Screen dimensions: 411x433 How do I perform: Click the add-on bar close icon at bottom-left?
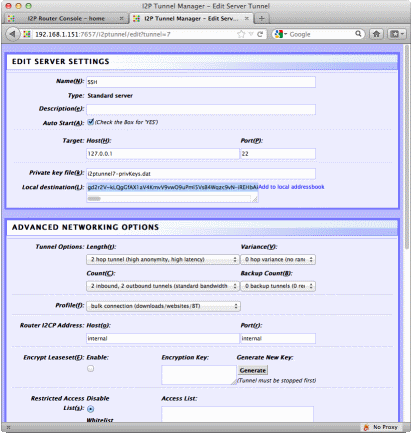tap(9, 427)
